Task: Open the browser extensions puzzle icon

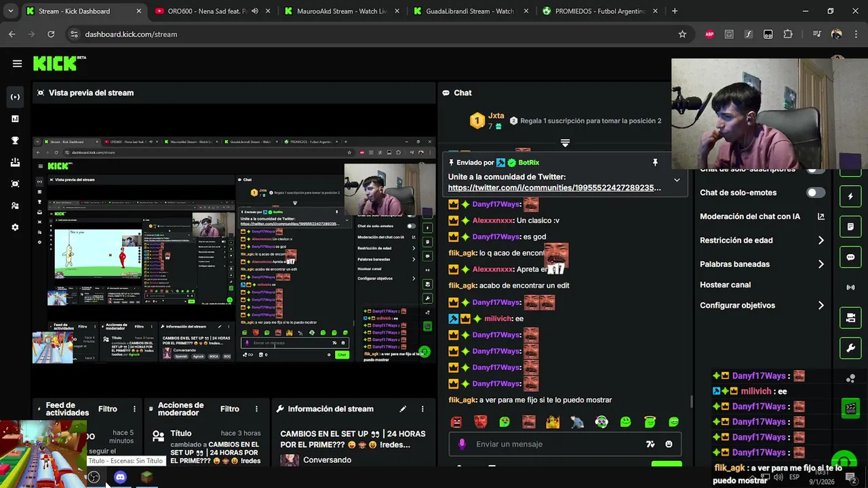Action: [788, 34]
